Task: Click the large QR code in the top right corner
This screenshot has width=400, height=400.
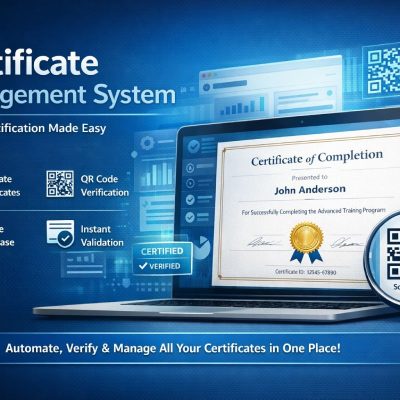Action: tap(383, 72)
